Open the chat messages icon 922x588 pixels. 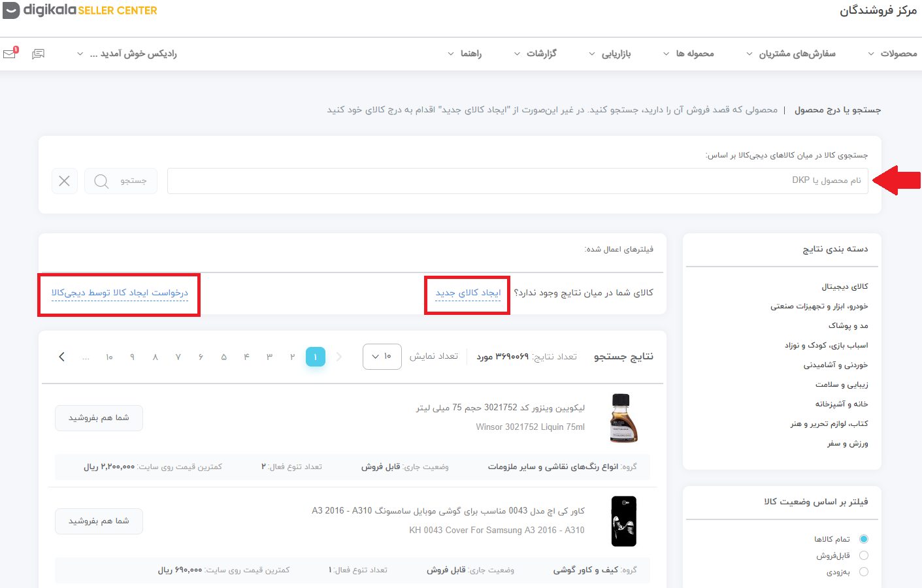click(x=39, y=54)
